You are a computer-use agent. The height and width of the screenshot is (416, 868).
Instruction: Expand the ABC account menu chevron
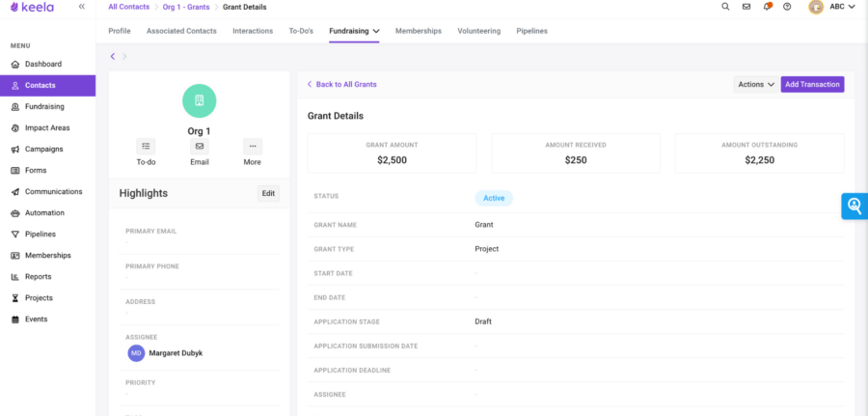(852, 7)
